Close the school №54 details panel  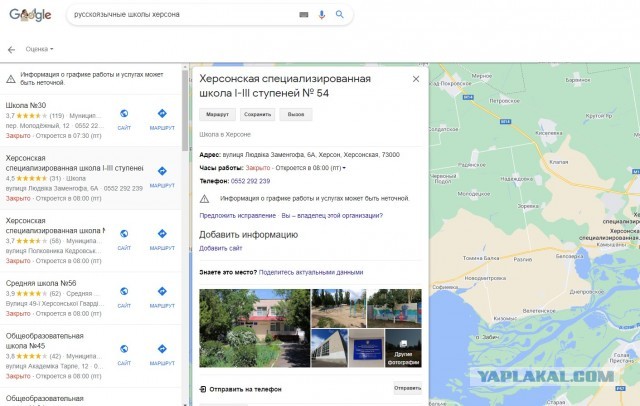(x=416, y=79)
